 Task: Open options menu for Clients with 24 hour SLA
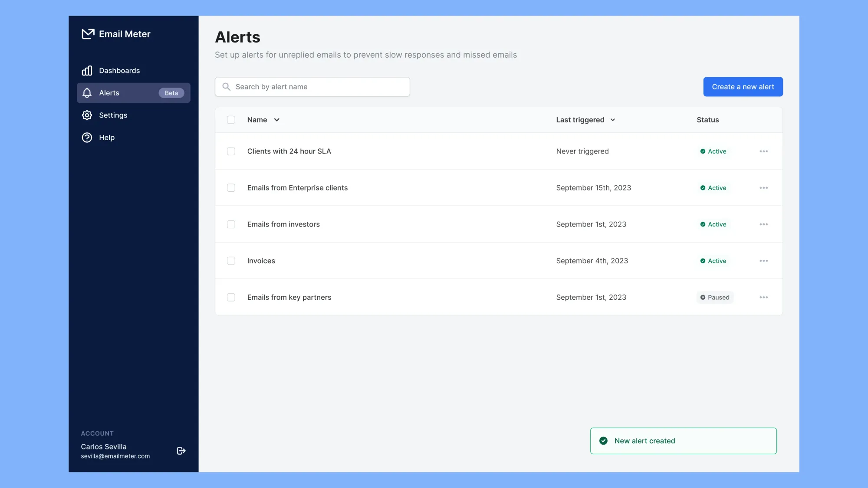(x=764, y=151)
